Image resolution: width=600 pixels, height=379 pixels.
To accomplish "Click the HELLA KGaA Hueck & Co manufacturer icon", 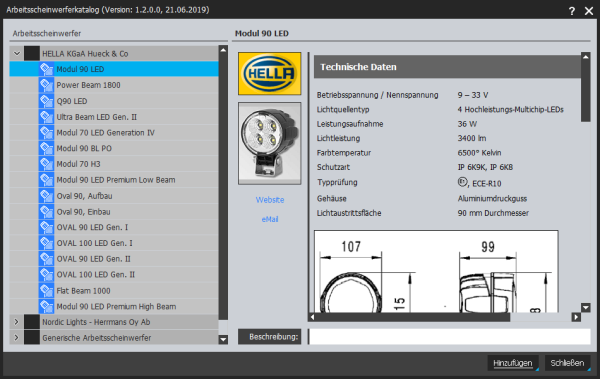I will (x=32, y=54).
